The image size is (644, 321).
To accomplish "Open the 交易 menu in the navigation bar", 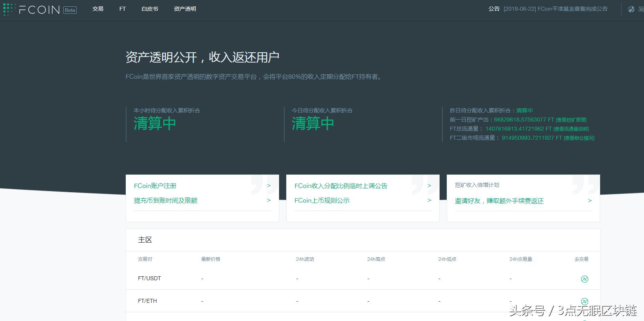I will pyautogui.click(x=98, y=9).
